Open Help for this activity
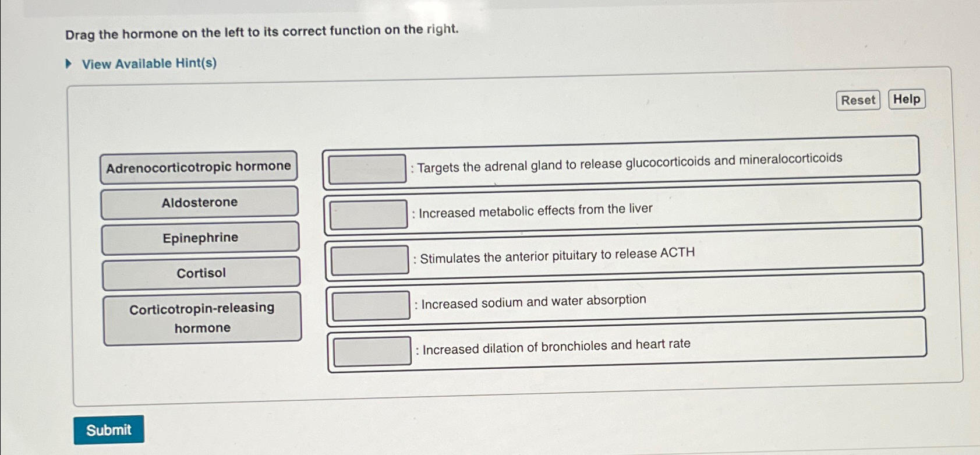 [906, 99]
